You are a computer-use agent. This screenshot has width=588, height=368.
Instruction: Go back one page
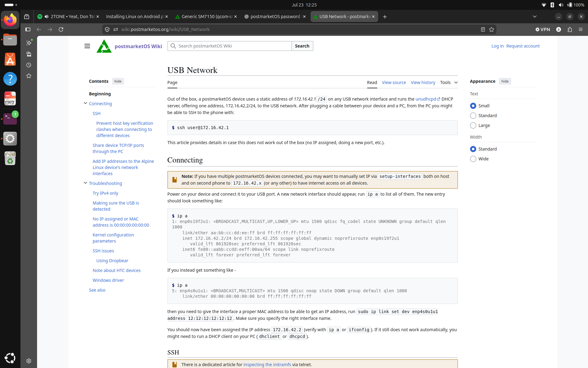coord(39,29)
